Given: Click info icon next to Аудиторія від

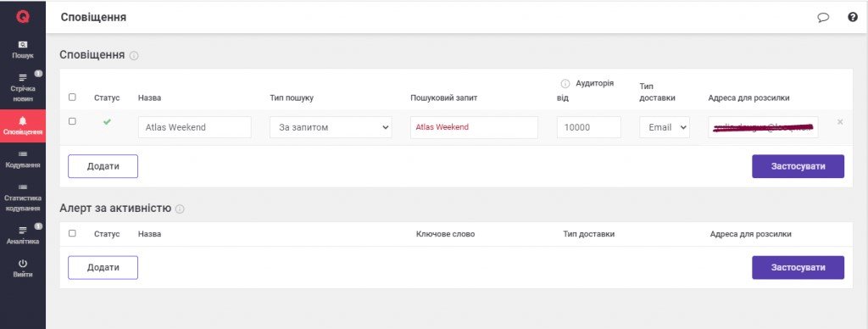Looking at the screenshot, I should coord(565,84).
